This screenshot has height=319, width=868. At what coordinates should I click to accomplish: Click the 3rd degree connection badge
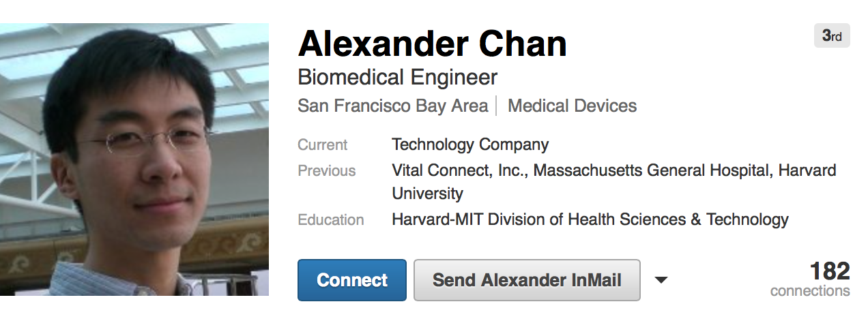831,36
